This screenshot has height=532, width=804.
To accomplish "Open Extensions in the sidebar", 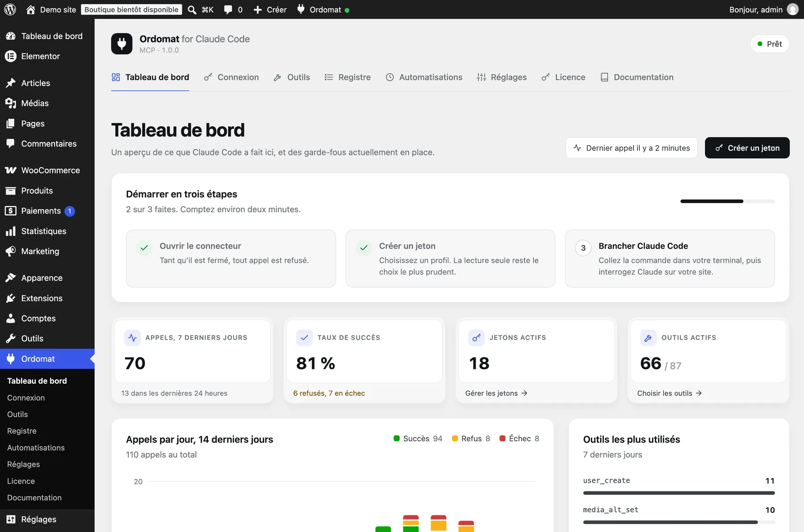I will click(47, 298).
